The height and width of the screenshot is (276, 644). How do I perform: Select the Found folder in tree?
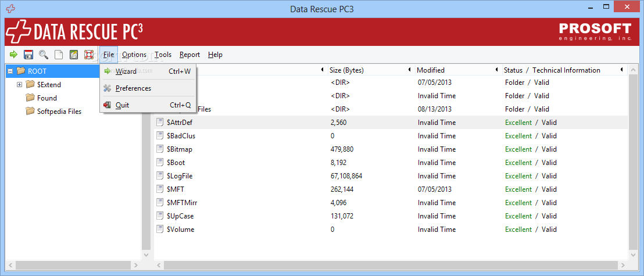point(47,98)
